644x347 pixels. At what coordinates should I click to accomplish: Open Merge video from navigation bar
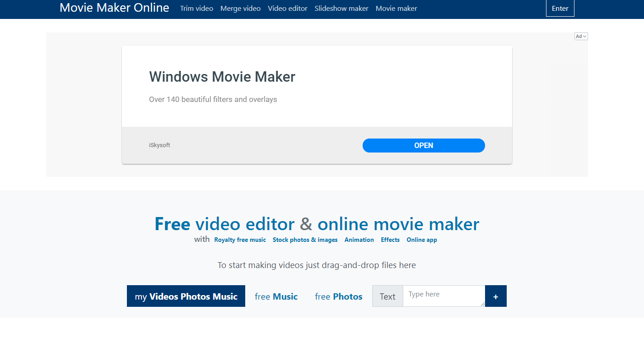click(240, 8)
